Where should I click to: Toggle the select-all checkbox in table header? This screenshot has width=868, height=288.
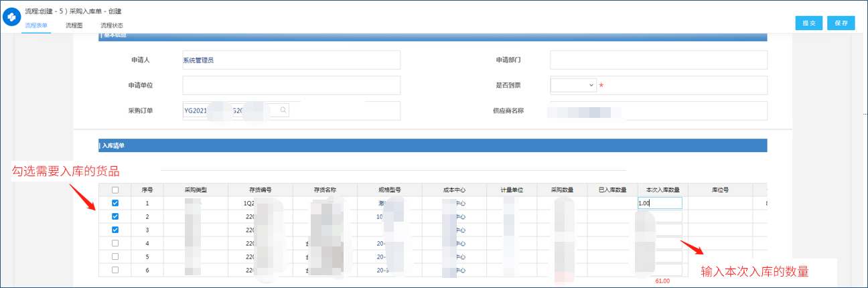click(115, 190)
